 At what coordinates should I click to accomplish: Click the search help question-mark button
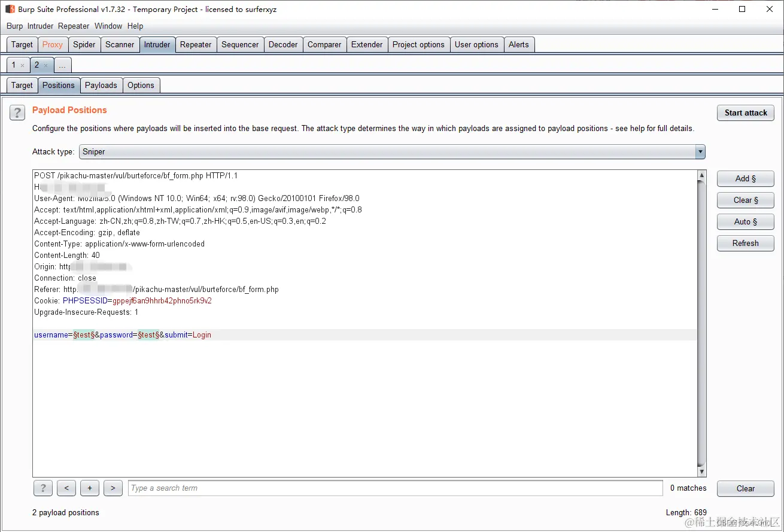[x=42, y=488]
